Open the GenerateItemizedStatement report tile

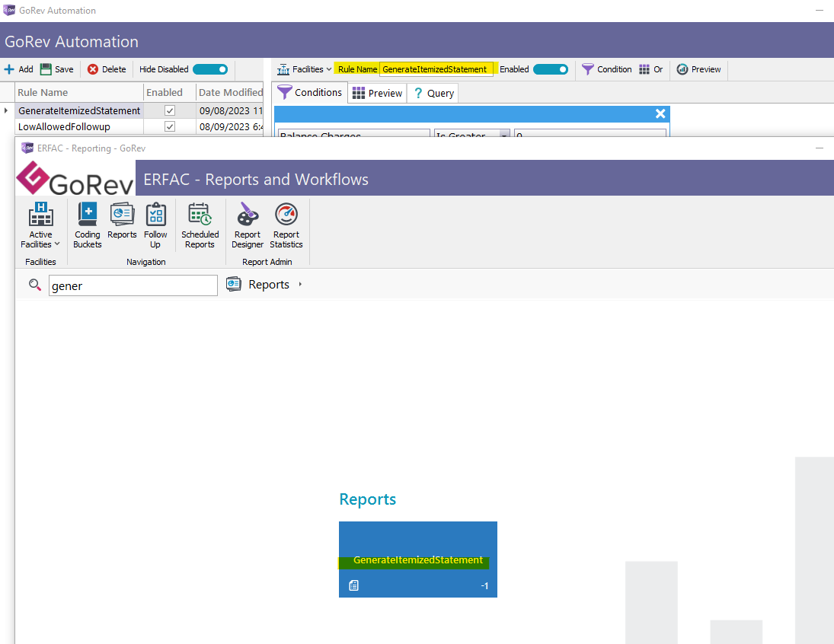pyautogui.click(x=418, y=560)
